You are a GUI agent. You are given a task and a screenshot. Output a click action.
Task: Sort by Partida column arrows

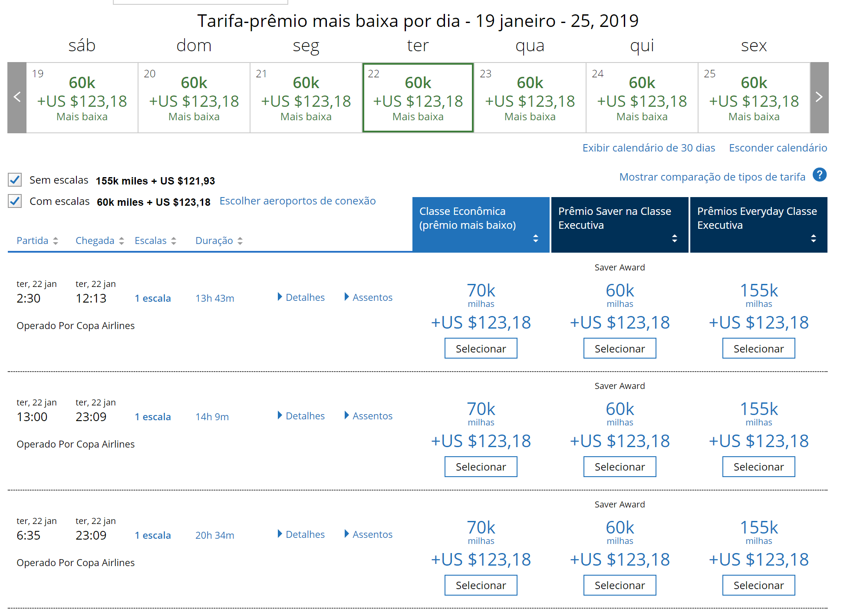[x=56, y=241]
